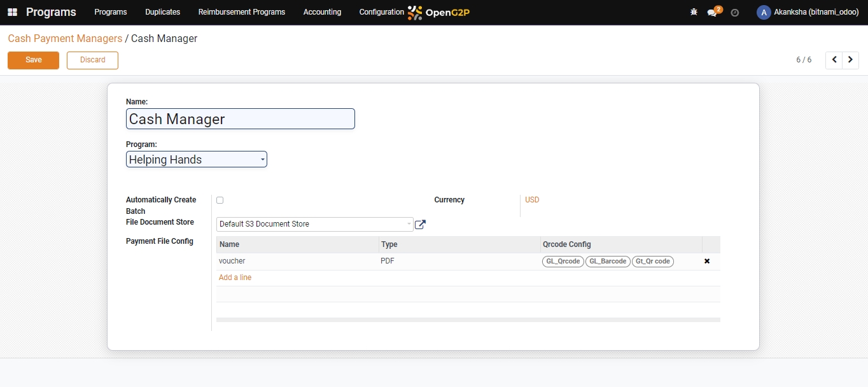Viewport: 868px width, 387px height.
Task: Click Add a line link
Action: 235,278
